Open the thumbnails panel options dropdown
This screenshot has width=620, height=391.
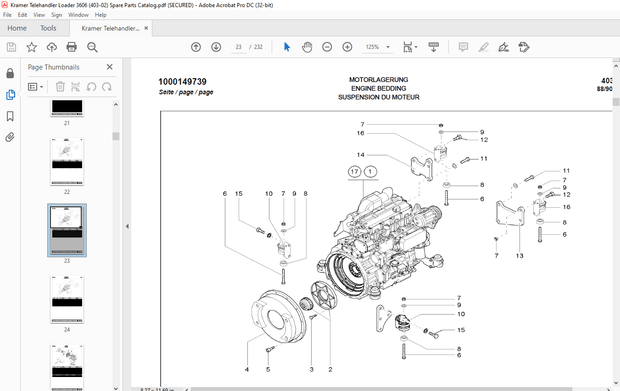pos(36,87)
